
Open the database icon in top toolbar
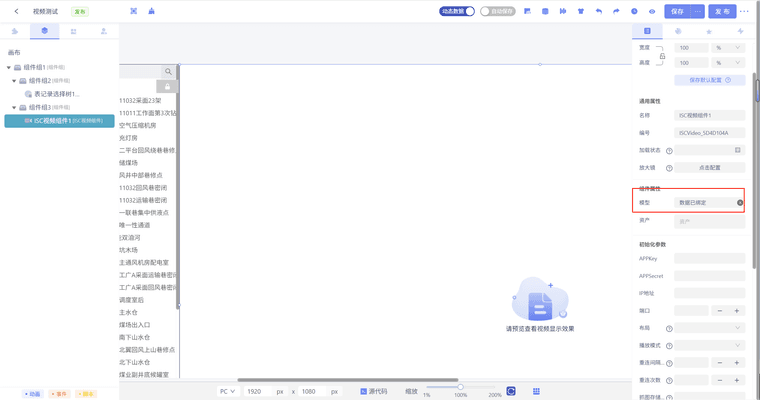(545, 11)
